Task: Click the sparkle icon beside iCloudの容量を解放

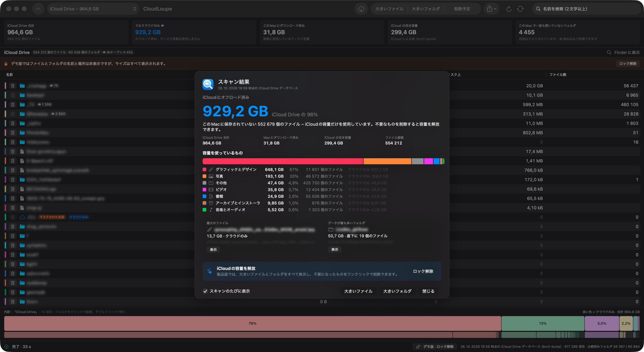Action: pyautogui.click(x=210, y=271)
